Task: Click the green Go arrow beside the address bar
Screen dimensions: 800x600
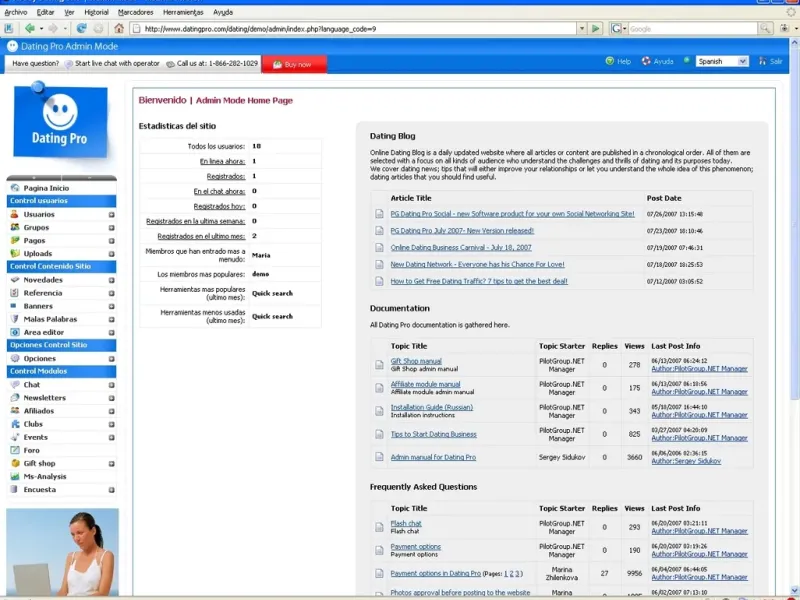Action: 595,29
